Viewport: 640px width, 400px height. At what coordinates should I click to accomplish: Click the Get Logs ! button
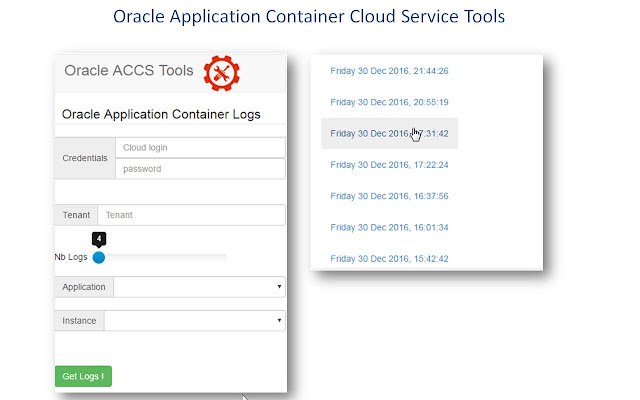coord(83,376)
